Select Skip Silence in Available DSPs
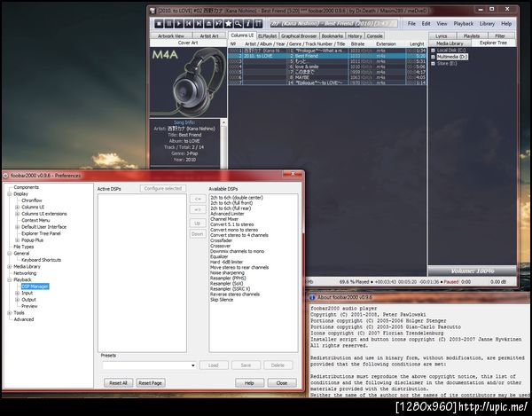The image size is (532, 416). pyautogui.click(x=222, y=300)
